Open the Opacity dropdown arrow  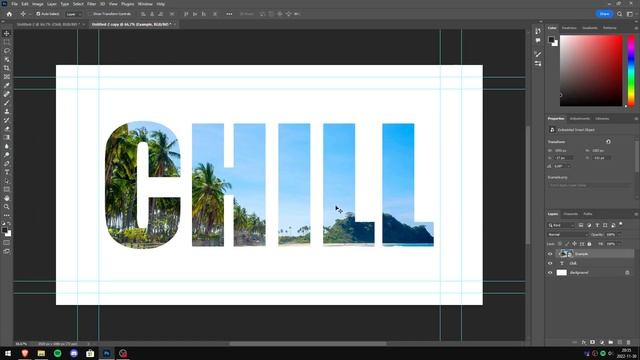(619, 235)
